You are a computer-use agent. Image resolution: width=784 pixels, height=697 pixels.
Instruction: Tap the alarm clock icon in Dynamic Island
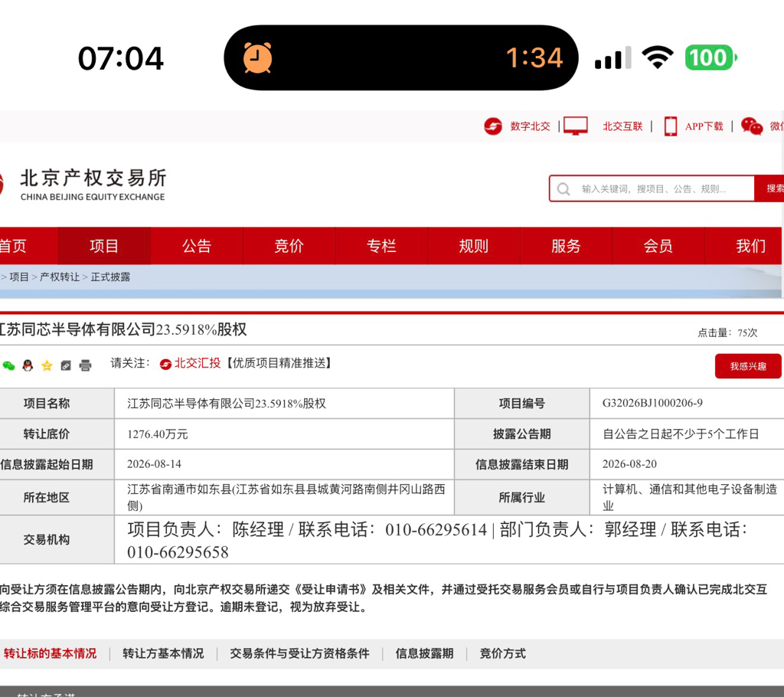[x=257, y=58]
